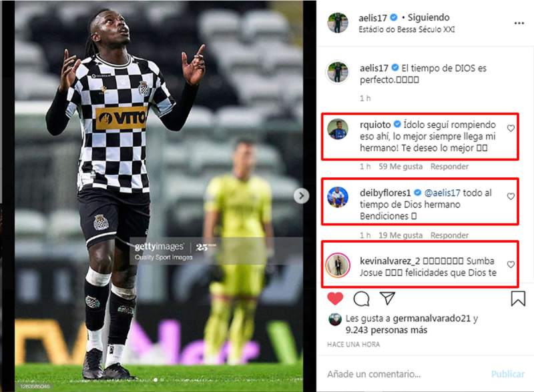The height and width of the screenshot is (392, 534).
Task: Like rquioto's comment heart
Action: 511,128
